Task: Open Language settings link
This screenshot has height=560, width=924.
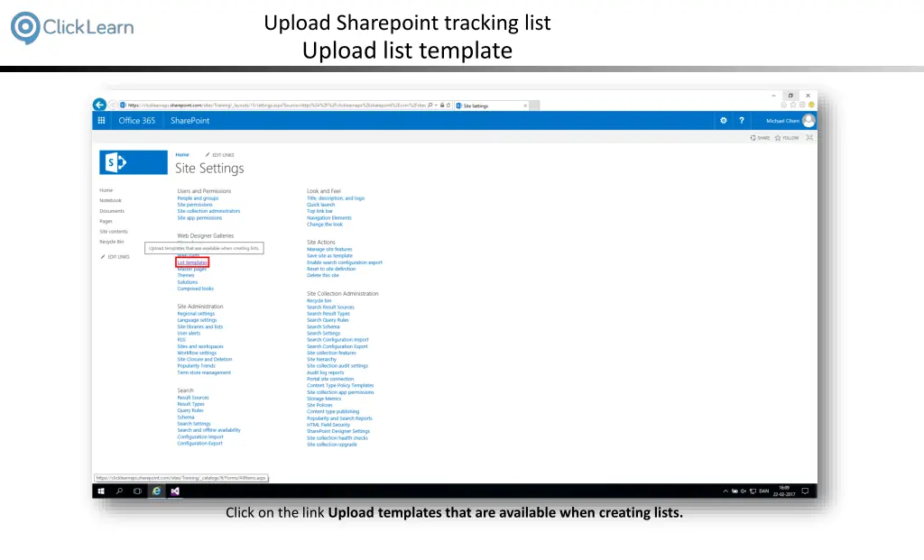Action: point(197,320)
